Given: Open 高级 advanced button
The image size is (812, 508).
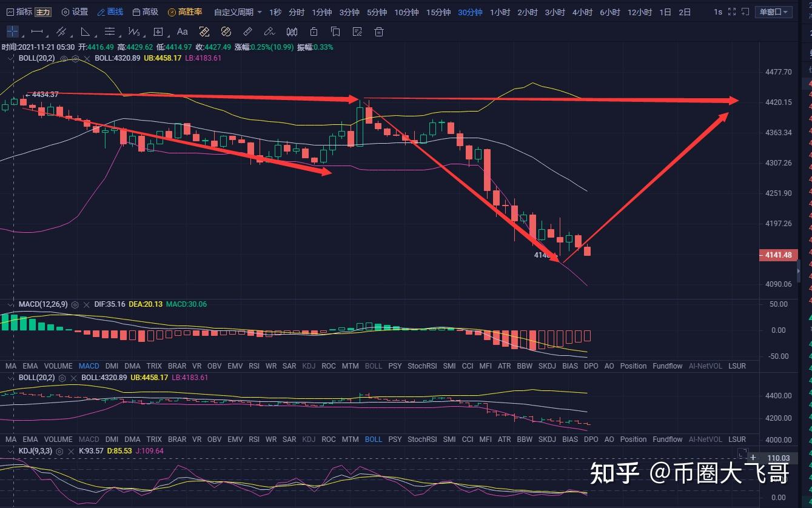Looking at the screenshot, I should click(x=145, y=12).
